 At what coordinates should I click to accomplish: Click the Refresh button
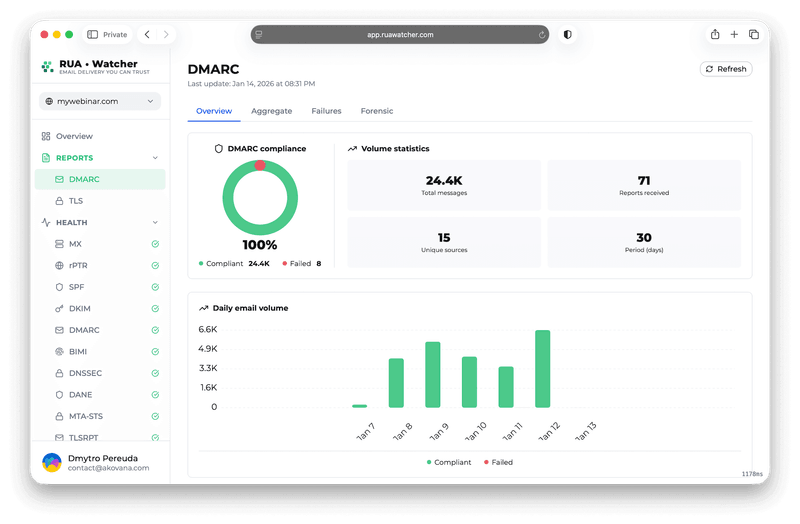726,69
